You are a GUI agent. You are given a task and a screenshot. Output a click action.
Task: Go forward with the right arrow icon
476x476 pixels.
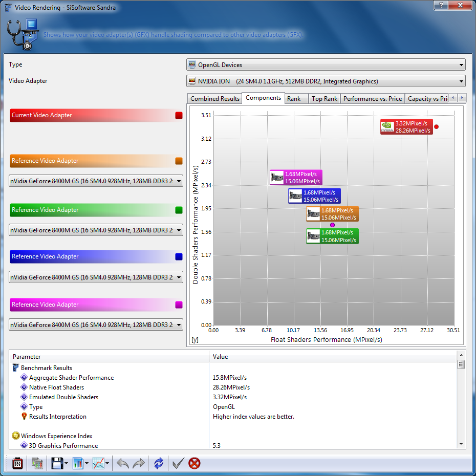coord(139,464)
